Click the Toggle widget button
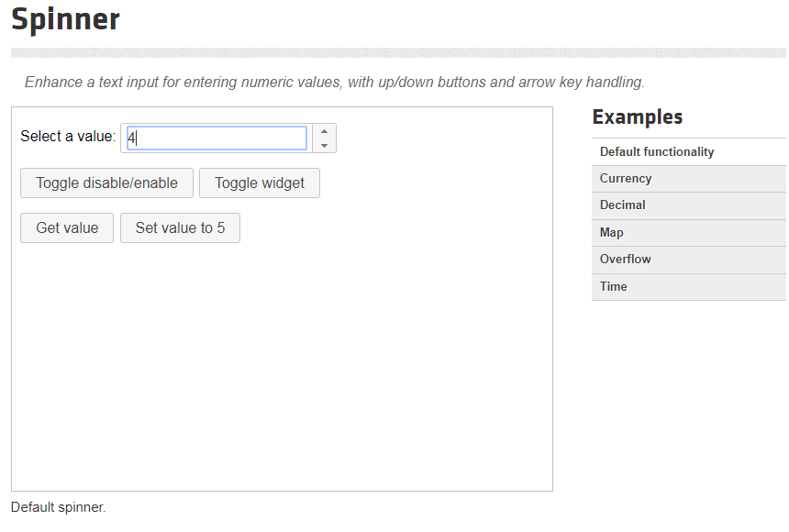The height and width of the screenshot is (532, 789). 259,183
